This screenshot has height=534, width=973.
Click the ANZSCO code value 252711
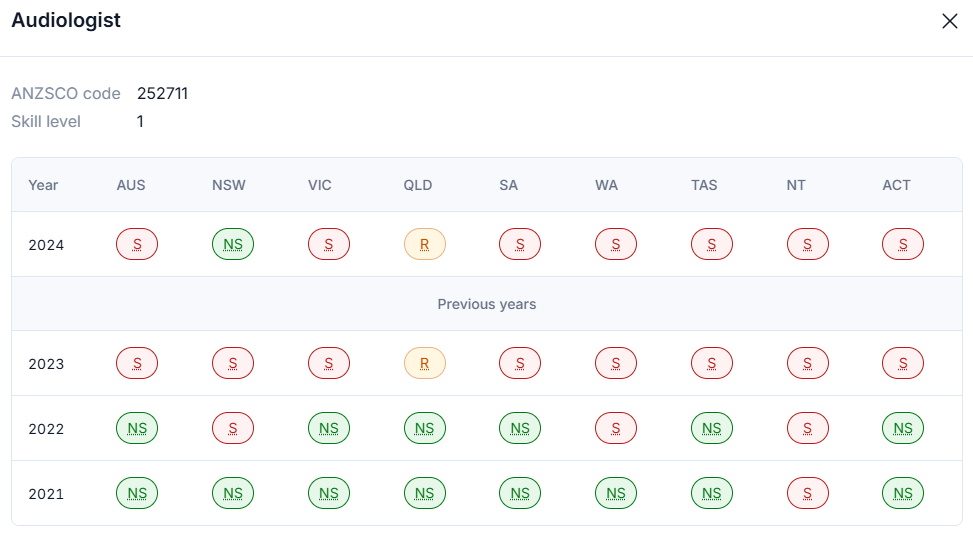pyautogui.click(x=162, y=94)
